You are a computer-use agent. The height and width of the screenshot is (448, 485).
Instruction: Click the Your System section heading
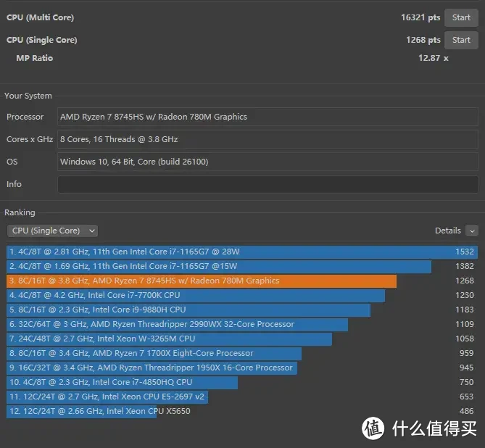click(x=28, y=96)
